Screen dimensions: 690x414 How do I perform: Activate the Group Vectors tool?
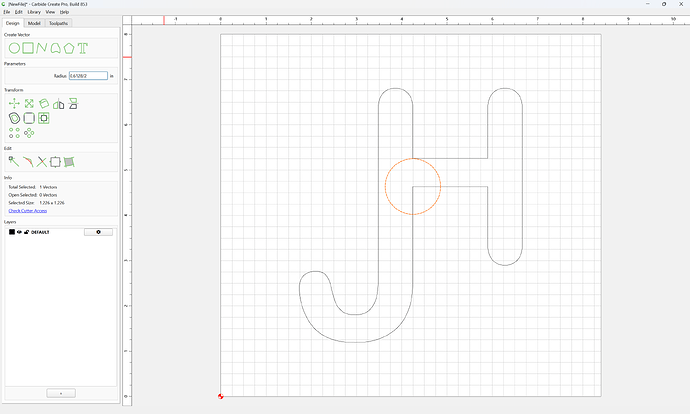click(x=55, y=162)
